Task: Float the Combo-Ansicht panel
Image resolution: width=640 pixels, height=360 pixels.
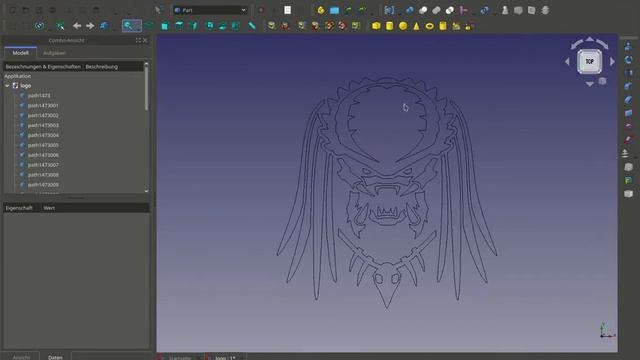Action: pos(138,40)
